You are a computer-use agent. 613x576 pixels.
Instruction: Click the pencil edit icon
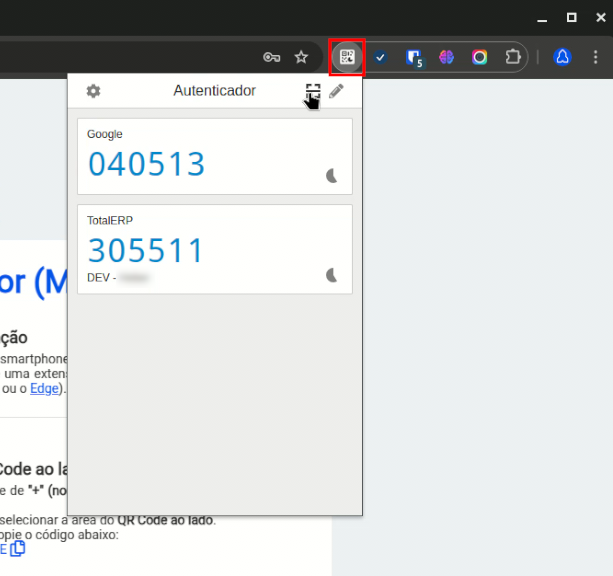pos(336,91)
